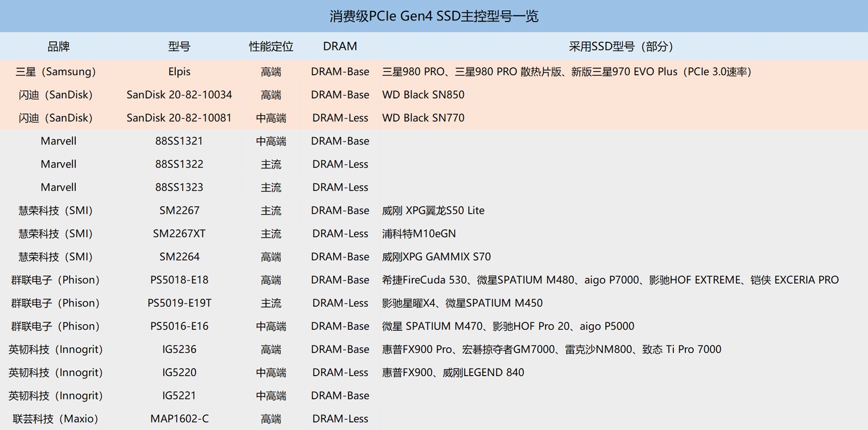Viewport: 868px width, 430px height.
Task: Click the 影驰星曜X4、微星SPATIUM M450 cell
Action: pyautogui.click(x=462, y=303)
